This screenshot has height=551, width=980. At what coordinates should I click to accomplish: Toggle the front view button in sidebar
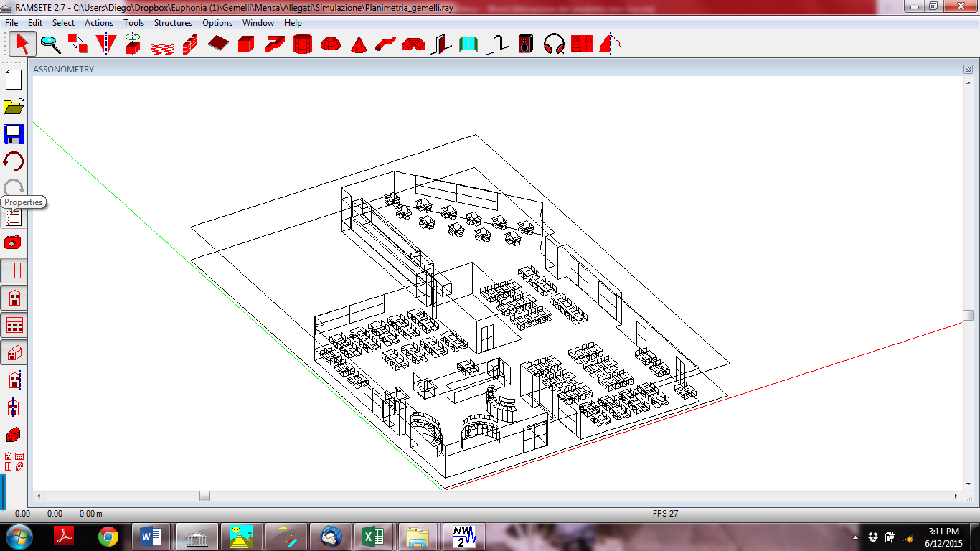[x=14, y=298]
